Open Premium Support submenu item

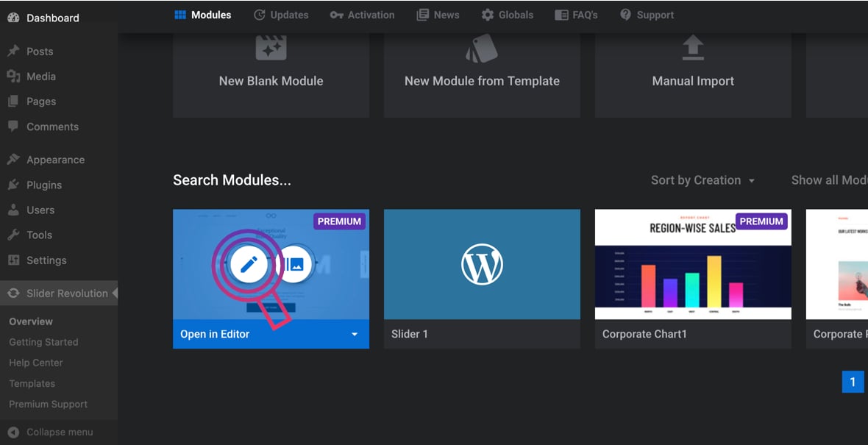point(48,404)
